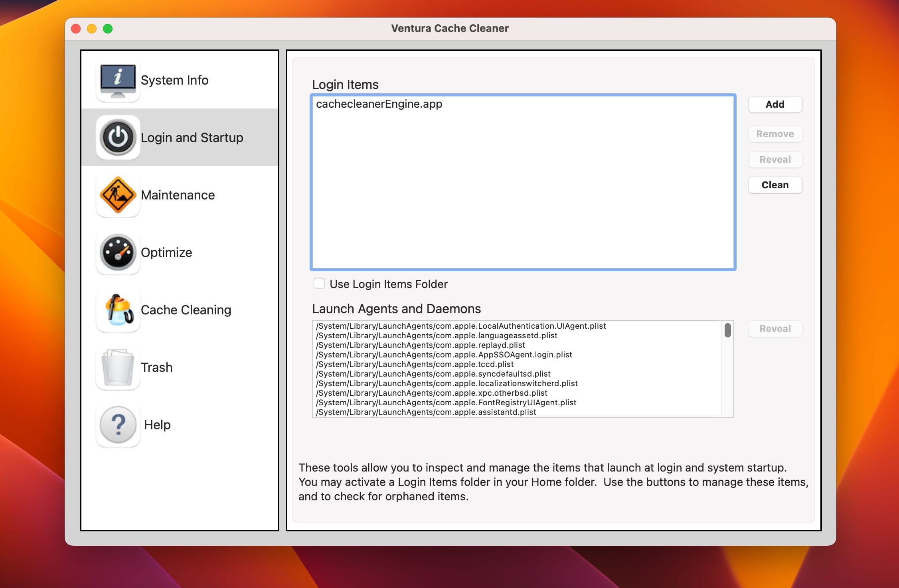Open the Maintenance construction sign icon

click(x=118, y=195)
